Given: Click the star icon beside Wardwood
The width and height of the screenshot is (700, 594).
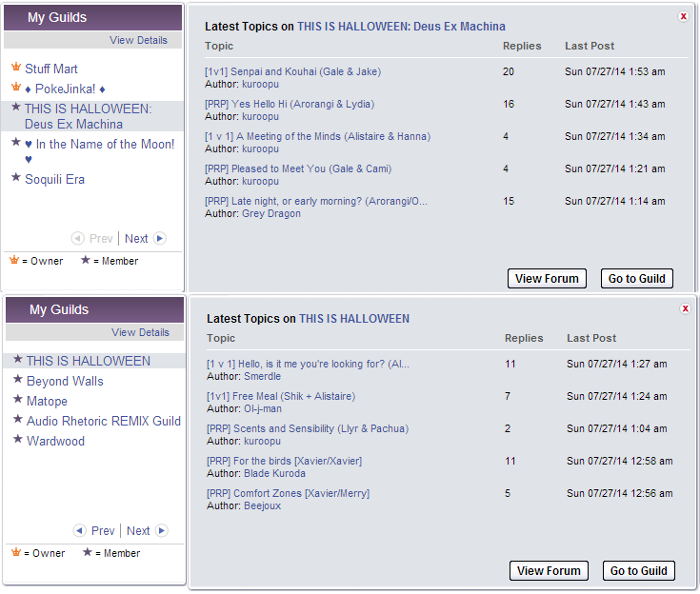Looking at the screenshot, I should (18, 440).
